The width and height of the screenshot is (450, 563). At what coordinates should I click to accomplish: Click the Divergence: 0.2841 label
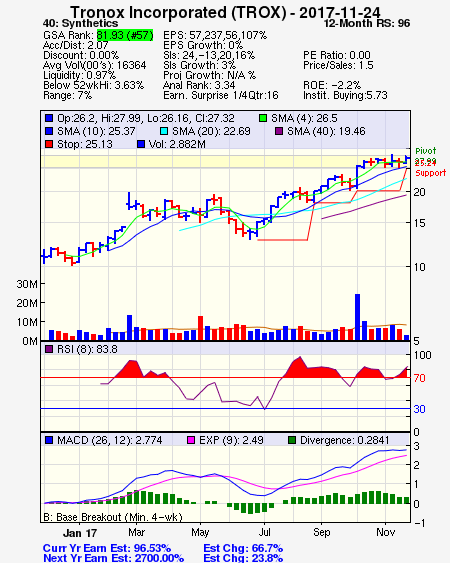[x=344, y=440]
